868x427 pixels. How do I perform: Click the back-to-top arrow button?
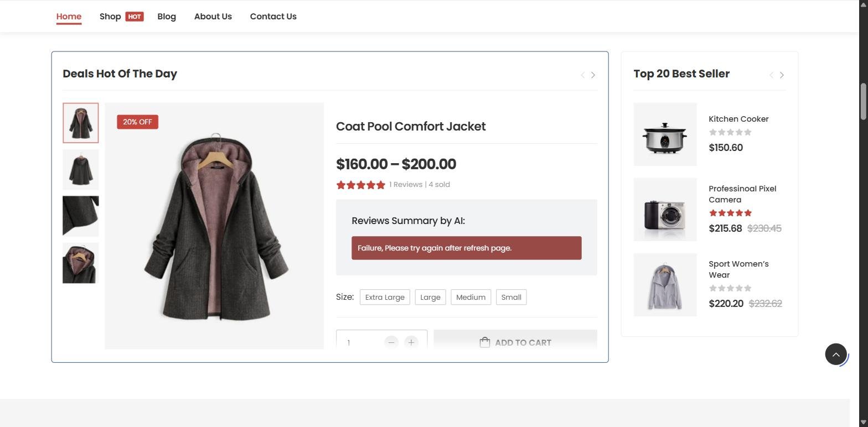tap(836, 354)
